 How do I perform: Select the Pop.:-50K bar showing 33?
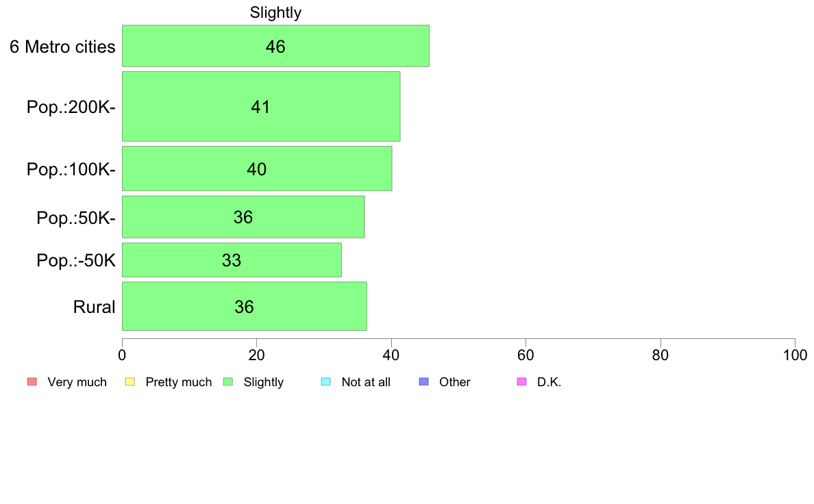coord(232,260)
